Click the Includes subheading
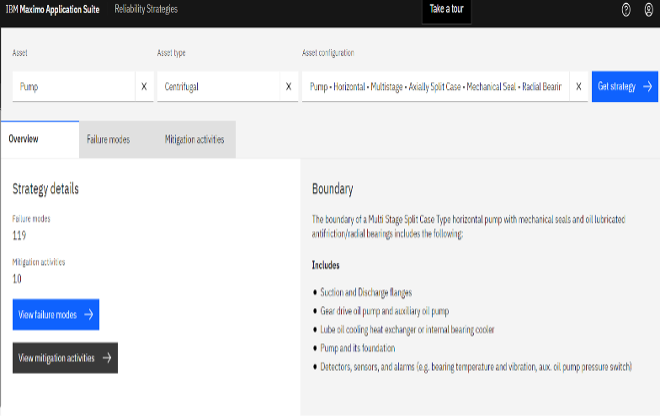Viewport: 660px width, 418px height. click(x=325, y=265)
